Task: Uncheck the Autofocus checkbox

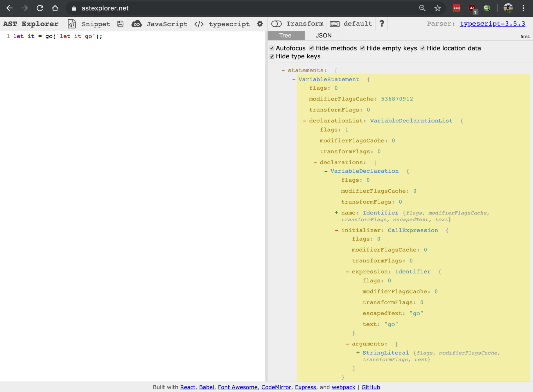Action: [272, 48]
